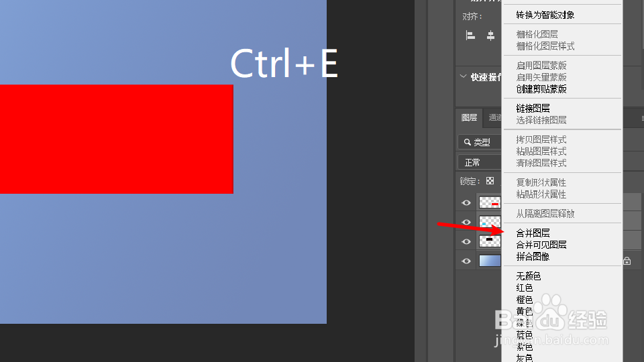Viewport: 644px width, 362px height.
Task: Choose 拼合图像 to flatten image
Action: pos(533,257)
